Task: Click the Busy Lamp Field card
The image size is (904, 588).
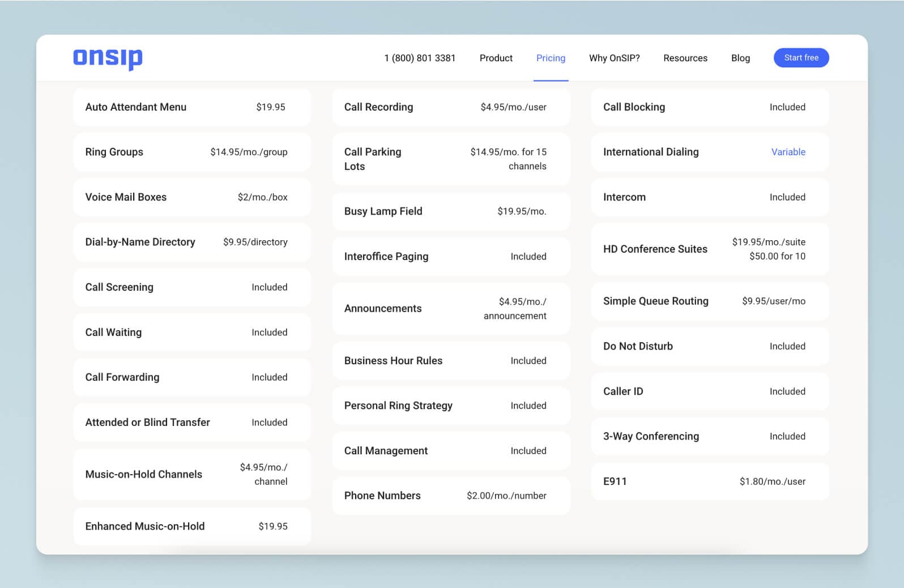Action: [x=450, y=211]
